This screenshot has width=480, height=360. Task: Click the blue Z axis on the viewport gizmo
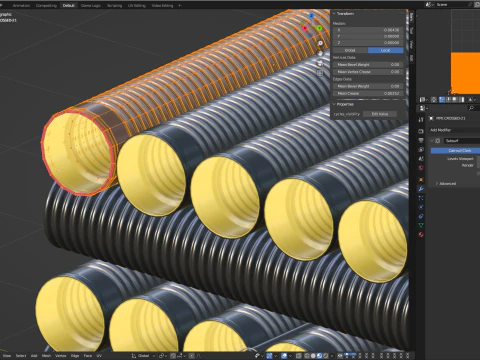312,16
